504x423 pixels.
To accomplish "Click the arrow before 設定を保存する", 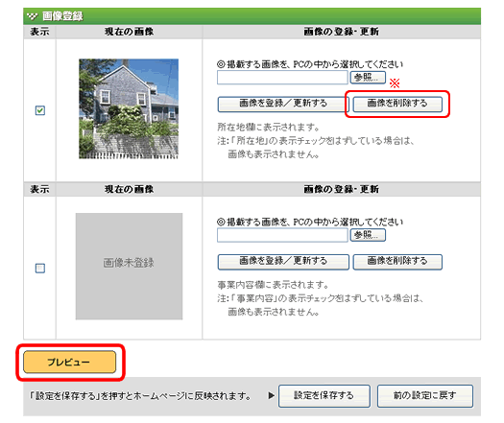I will (272, 395).
